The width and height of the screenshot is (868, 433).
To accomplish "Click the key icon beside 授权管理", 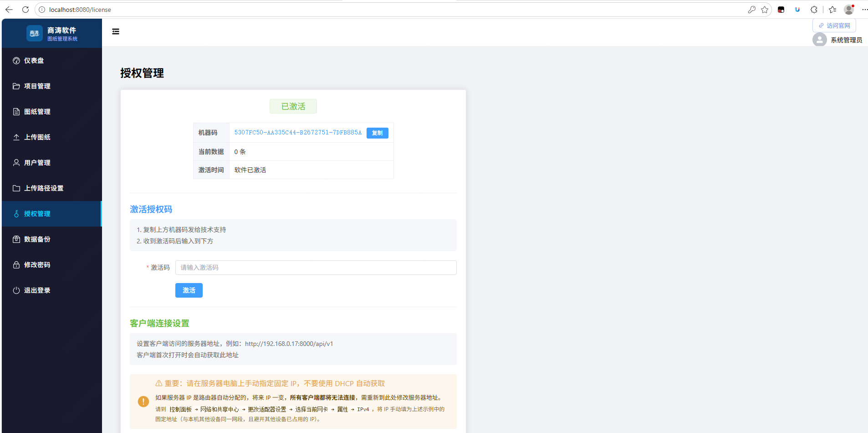I will 16,214.
